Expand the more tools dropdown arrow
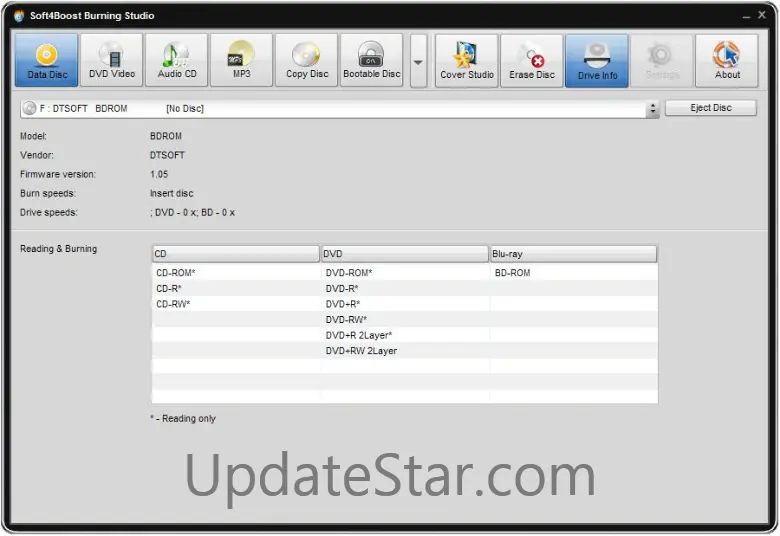 tap(418, 61)
